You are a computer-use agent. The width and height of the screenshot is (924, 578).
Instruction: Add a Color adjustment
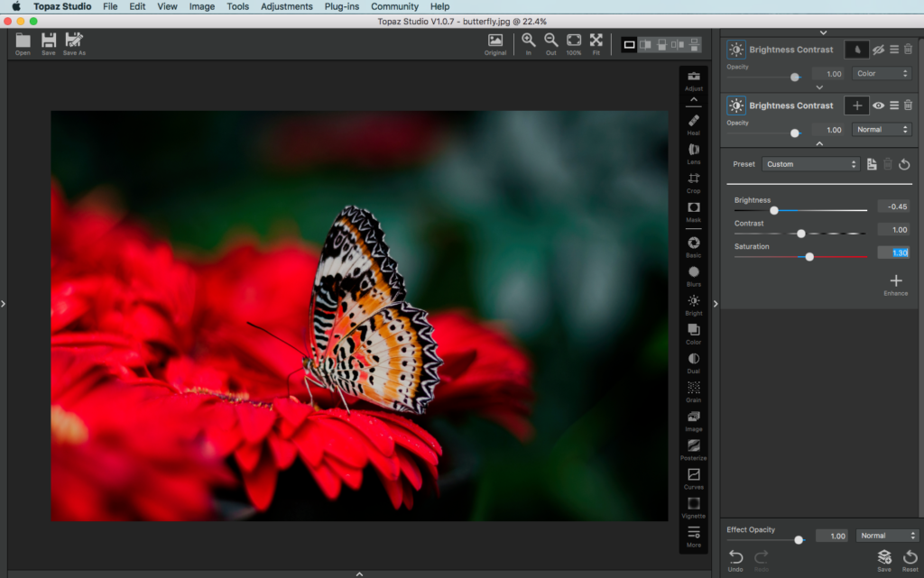click(x=694, y=334)
